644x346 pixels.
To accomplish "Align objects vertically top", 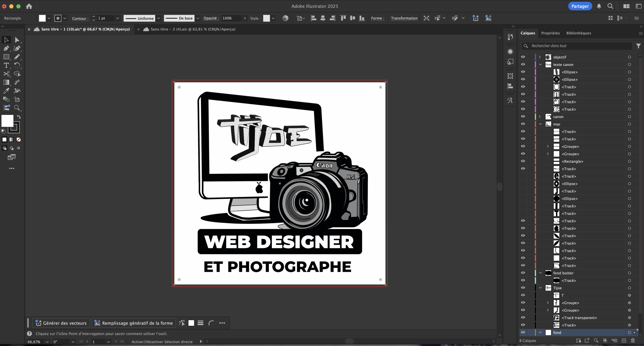I will click(343, 18).
